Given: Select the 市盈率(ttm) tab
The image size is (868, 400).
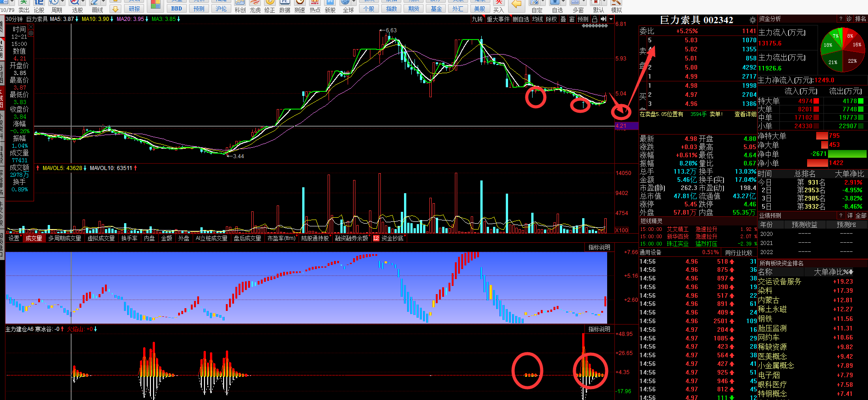Looking at the screenshot, I should 281,238.
